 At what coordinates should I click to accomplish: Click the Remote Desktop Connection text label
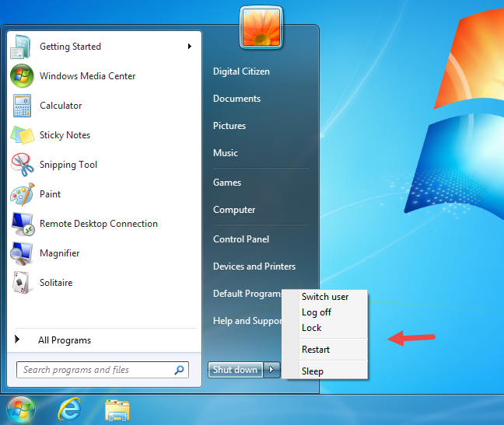pyautogui.click(x=99, y=224)
